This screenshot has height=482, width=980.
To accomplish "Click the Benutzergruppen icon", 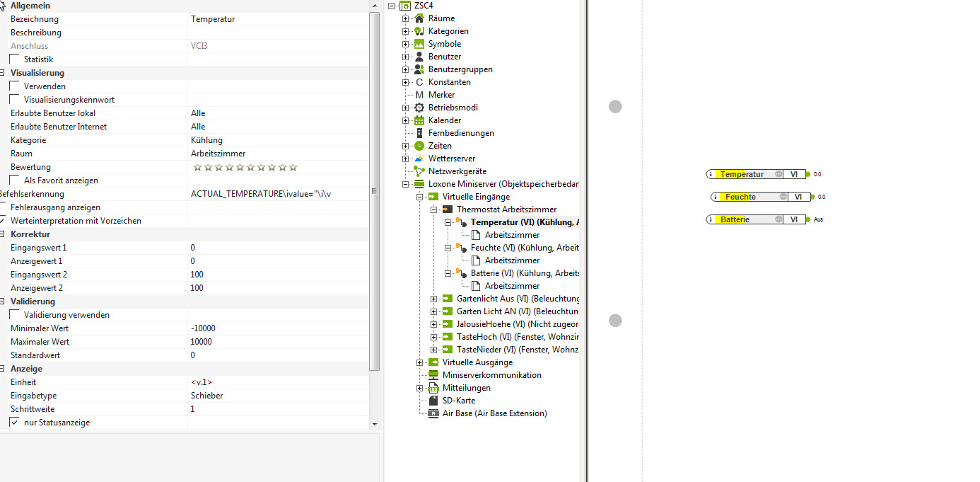I will coord(419,69).
